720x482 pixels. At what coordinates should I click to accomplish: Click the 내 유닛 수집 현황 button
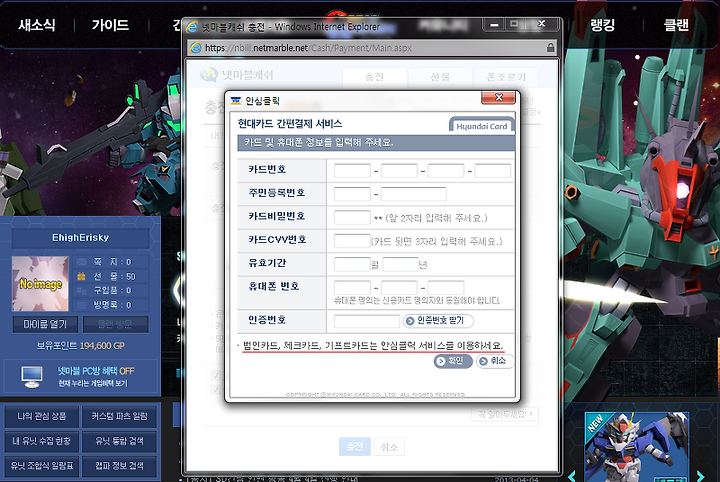click(42, 441)
